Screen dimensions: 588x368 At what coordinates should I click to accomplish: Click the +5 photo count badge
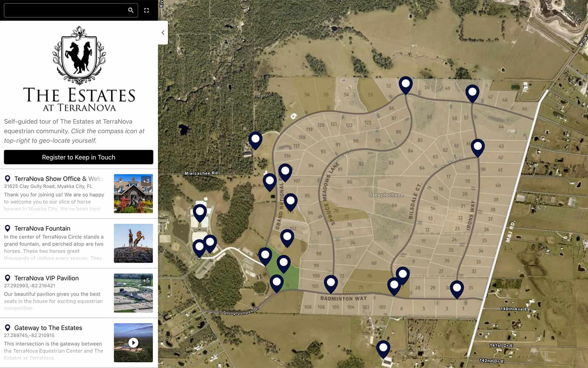(x=146, y=280)
